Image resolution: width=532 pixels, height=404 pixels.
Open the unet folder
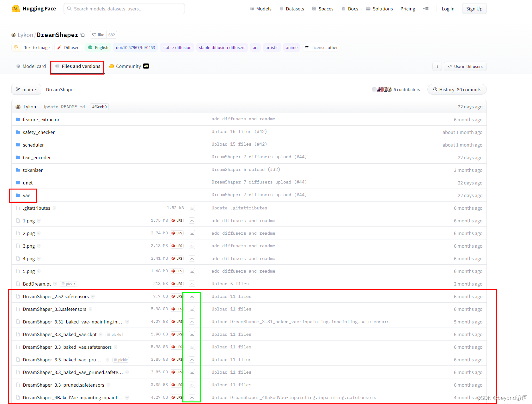(28, 183)
